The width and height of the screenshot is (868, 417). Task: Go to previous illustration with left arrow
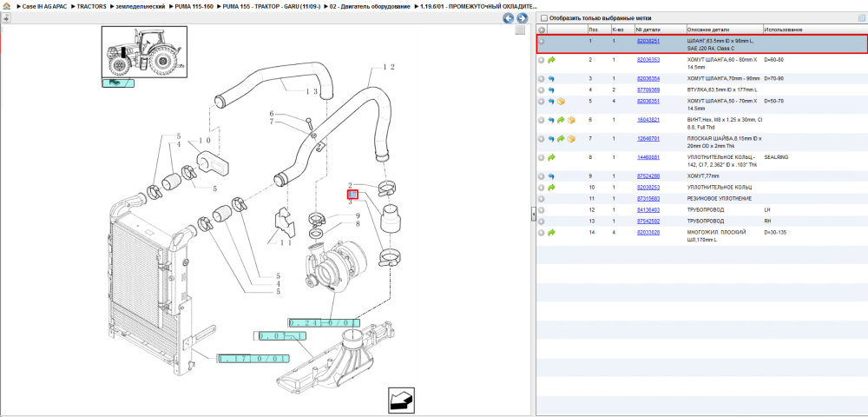point(508,18)
